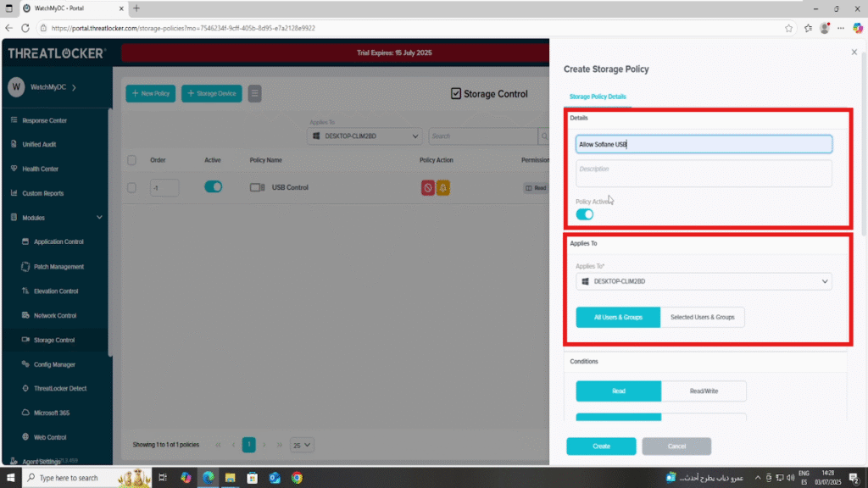868x488 pixels.
Task: Go back in browser history
Action: 8,28
